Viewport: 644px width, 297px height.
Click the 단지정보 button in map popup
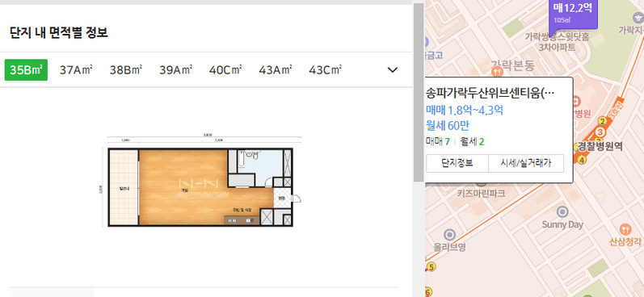457,163
